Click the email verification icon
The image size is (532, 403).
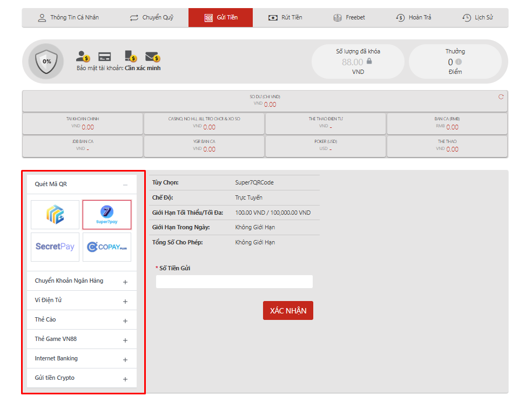(153, 57)
